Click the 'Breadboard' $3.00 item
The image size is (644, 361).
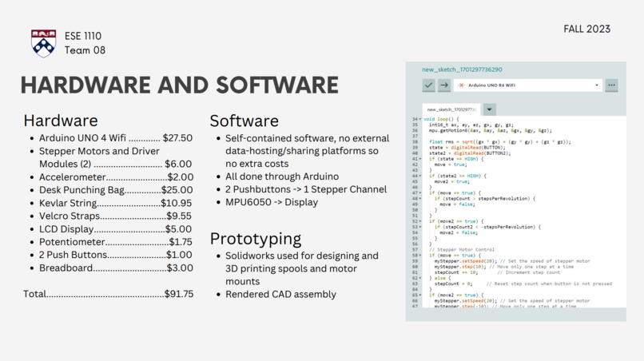point(116,268)
